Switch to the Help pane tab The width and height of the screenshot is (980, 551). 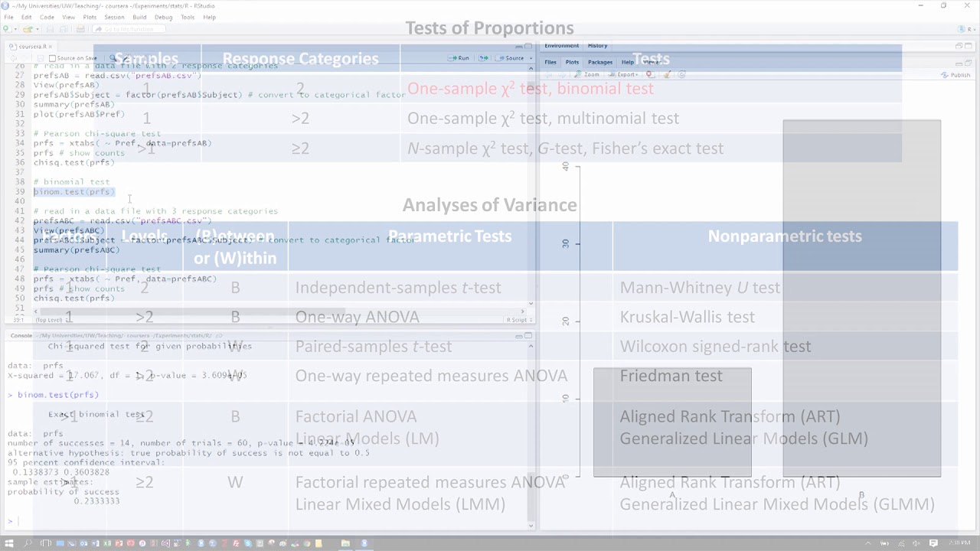coord(627,62)
